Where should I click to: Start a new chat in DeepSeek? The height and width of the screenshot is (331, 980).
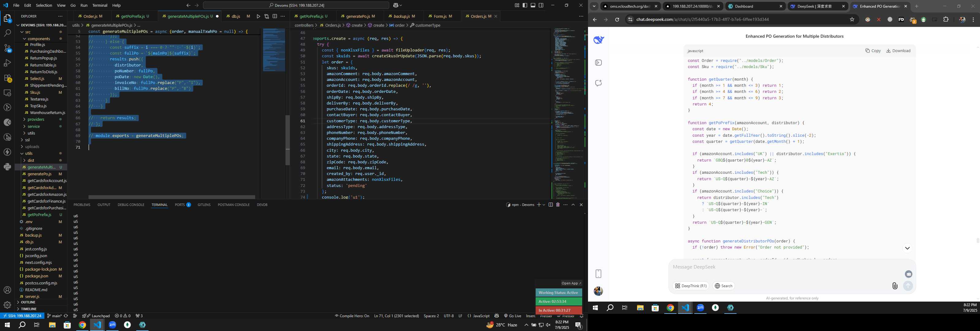point(598,83)
